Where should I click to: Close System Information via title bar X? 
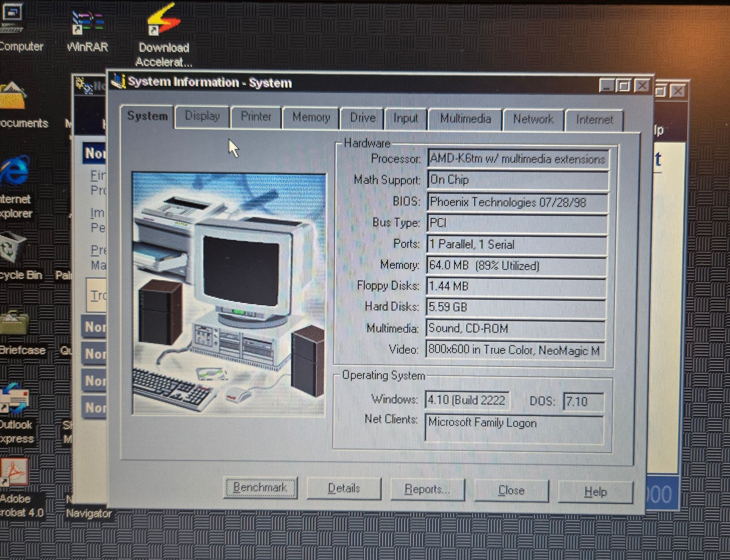pyautogui.click(x=641, y=86)
